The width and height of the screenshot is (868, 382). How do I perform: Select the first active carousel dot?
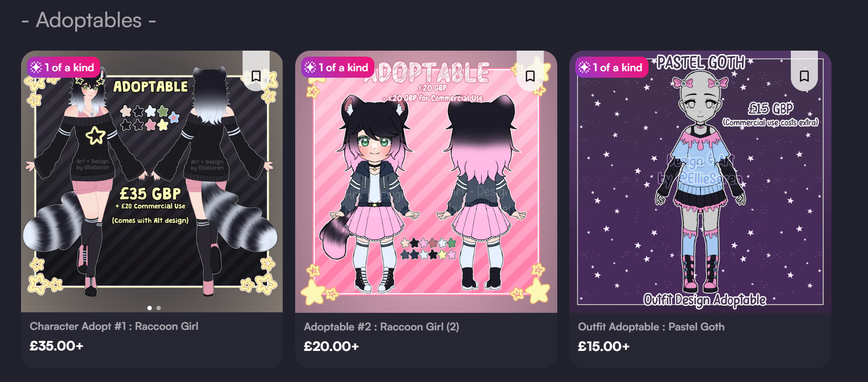149,308
